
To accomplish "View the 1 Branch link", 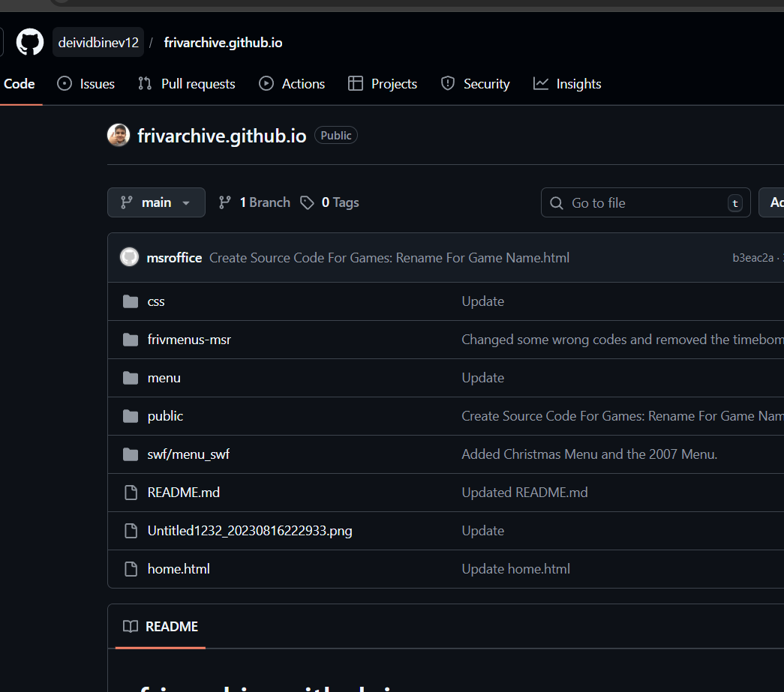I will point(254,202).
